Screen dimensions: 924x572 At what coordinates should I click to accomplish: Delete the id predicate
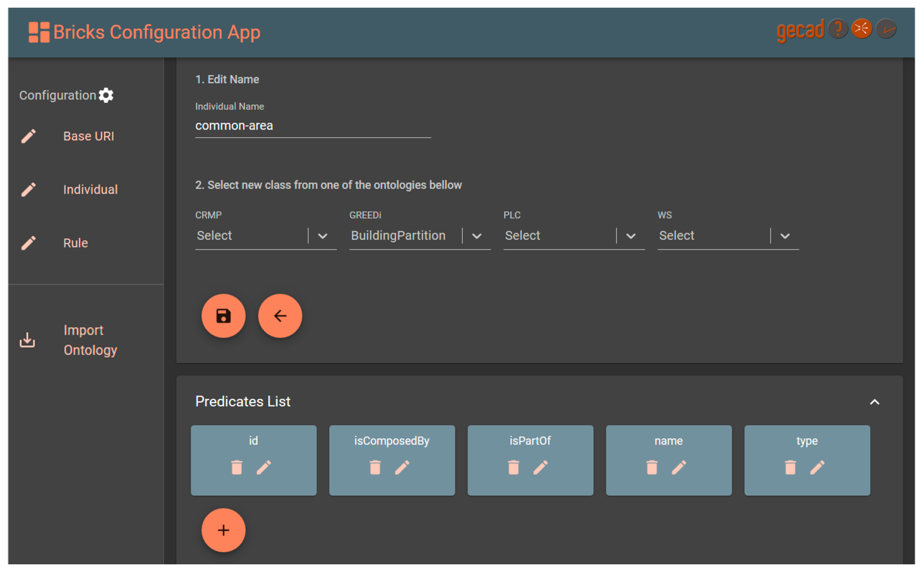237,467
